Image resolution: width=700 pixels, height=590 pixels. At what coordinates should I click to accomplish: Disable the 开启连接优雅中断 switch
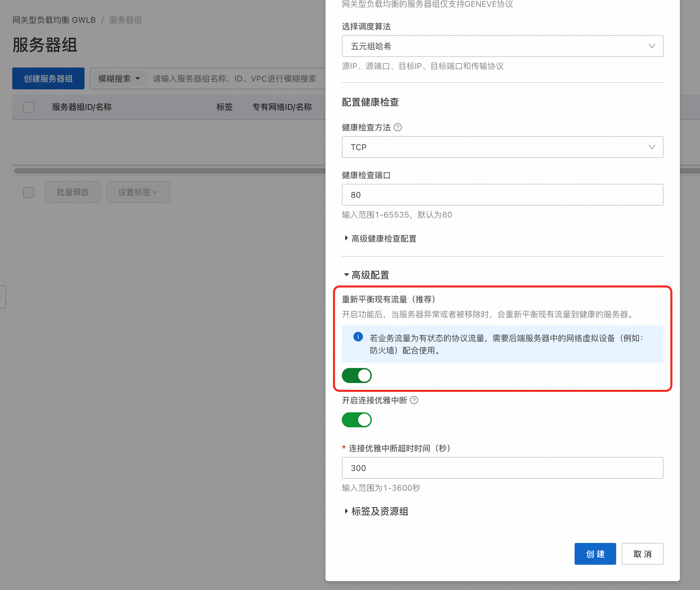click(356, 420)
